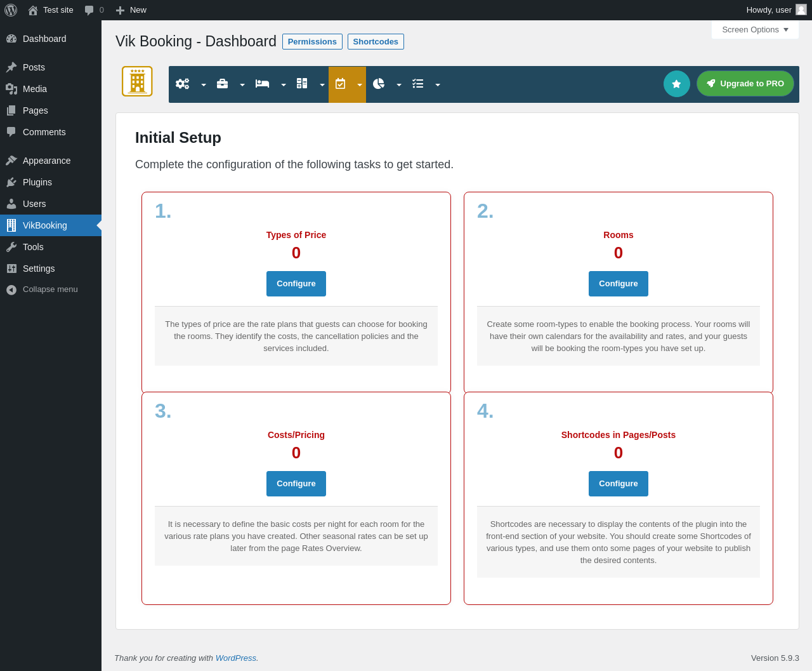Screen dimensions: 812x671
Task: Open the Permissions page button
Action: pos(312,42)
